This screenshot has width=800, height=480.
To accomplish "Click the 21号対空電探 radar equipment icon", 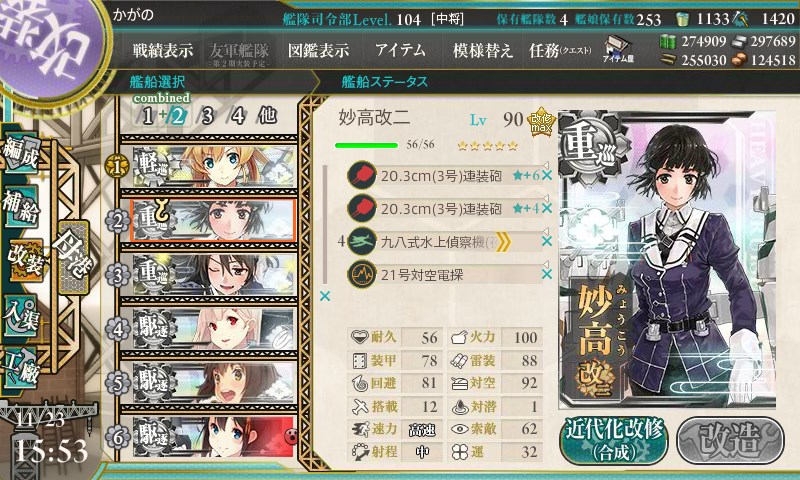I will click(x=361, y=274).
